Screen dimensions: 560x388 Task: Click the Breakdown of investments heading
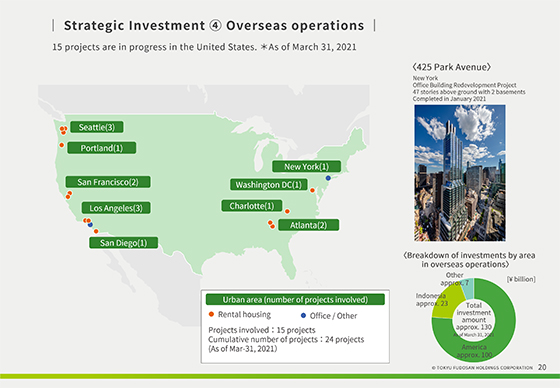[x=469, y=260]
